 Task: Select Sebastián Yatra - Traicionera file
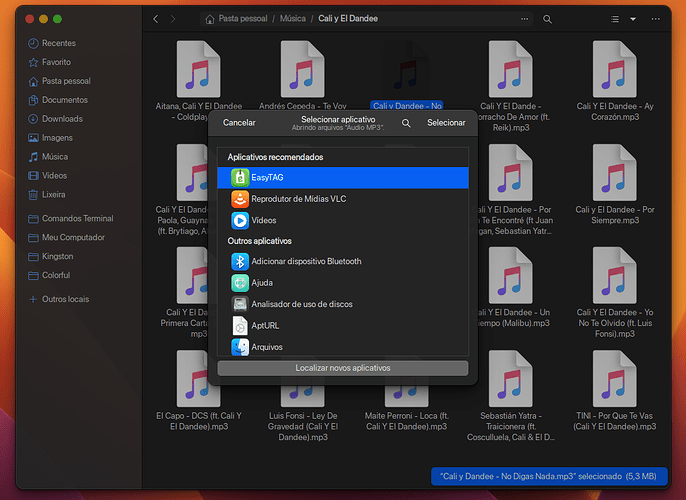tap(511, 396)
